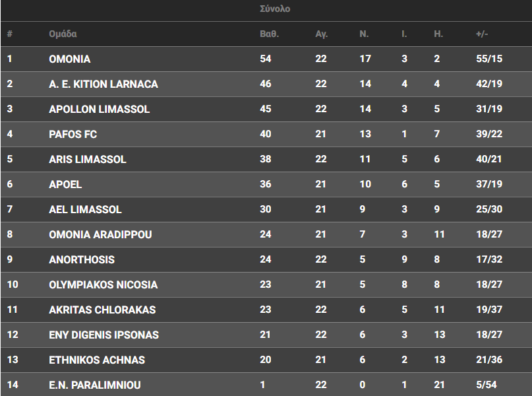Sort table by Βαθ. points column
The height and width of the screenshot is (396, 532).
[269, 34]
